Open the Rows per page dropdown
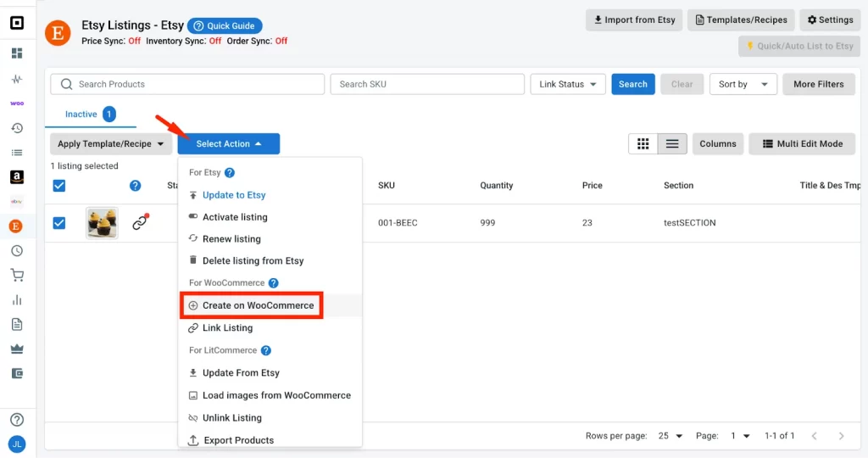The width and height of the screenshot is (868, 458). coord(670,436)
